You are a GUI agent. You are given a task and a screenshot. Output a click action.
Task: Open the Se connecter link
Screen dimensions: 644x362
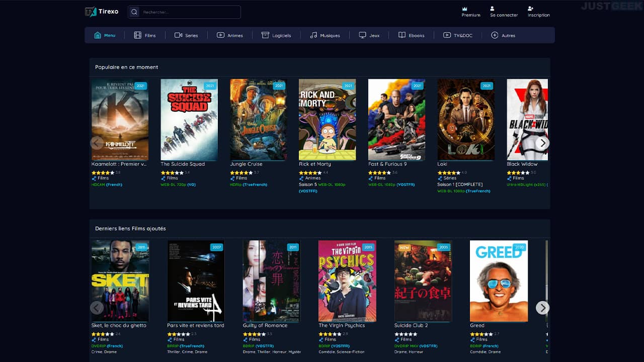point(504,15)
